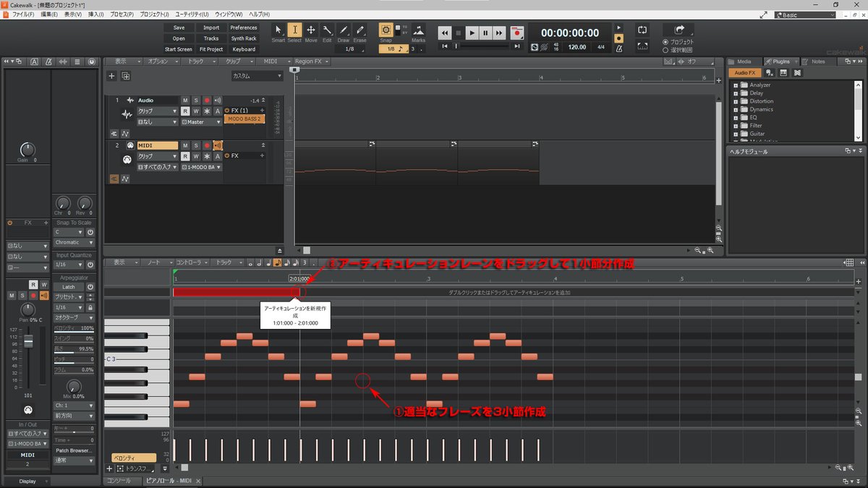868x488 pixels.
Task: Close the ピアノロール - MIDI tab
Action: pos(198,481)
